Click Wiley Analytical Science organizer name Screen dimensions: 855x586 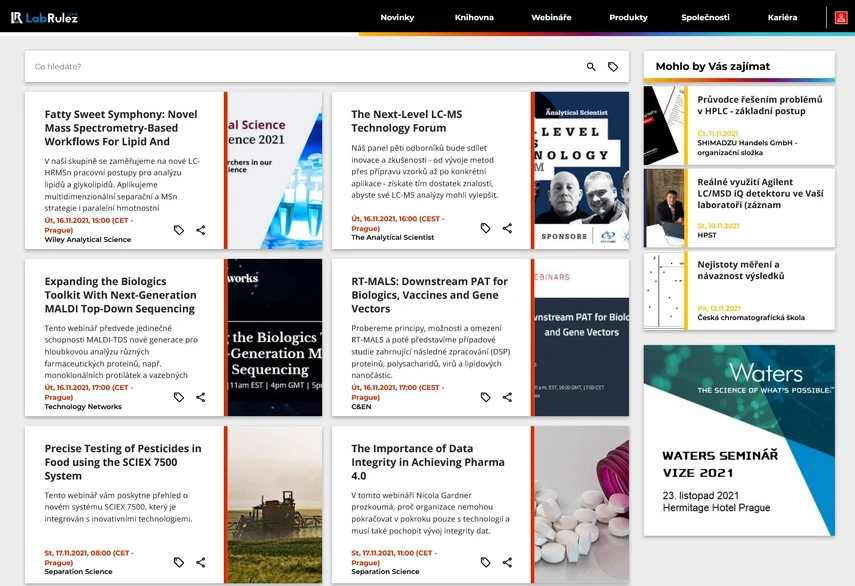coord(88,239)
